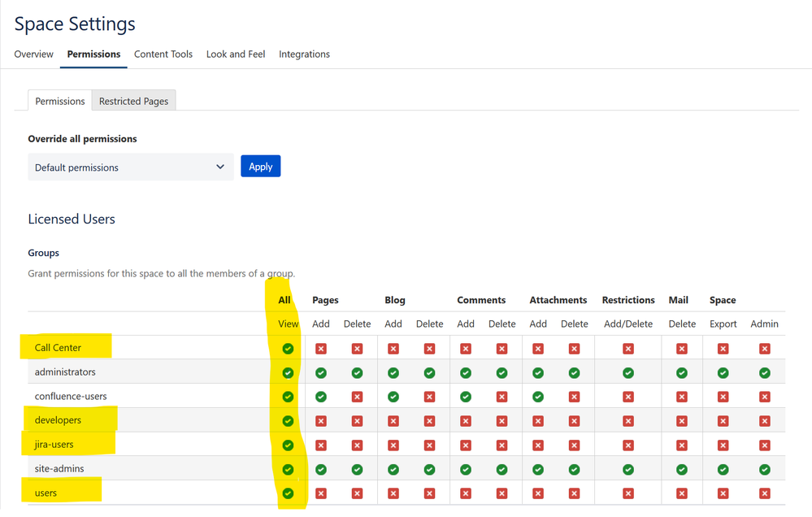The image size is (812, 517).
Task: Click Call Center View permission checkmark
Action: (288, 349)
